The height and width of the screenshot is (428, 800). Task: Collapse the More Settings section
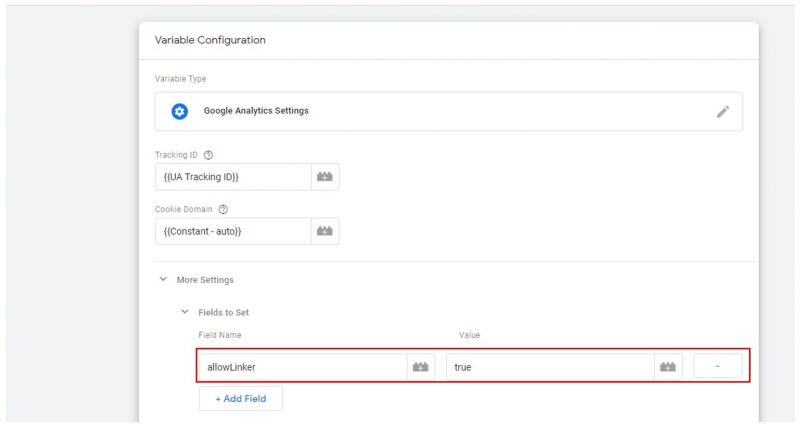coord(163,280)
